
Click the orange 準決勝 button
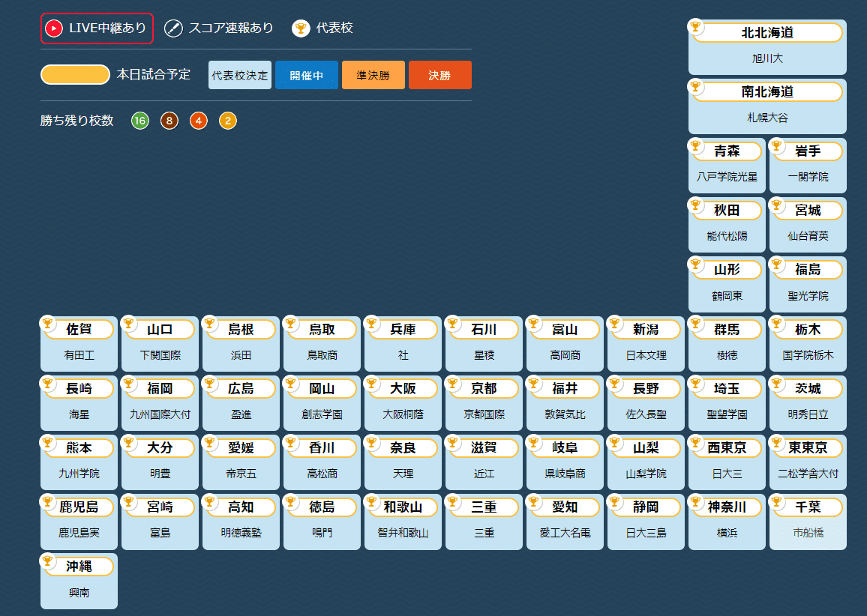point(373,75)
